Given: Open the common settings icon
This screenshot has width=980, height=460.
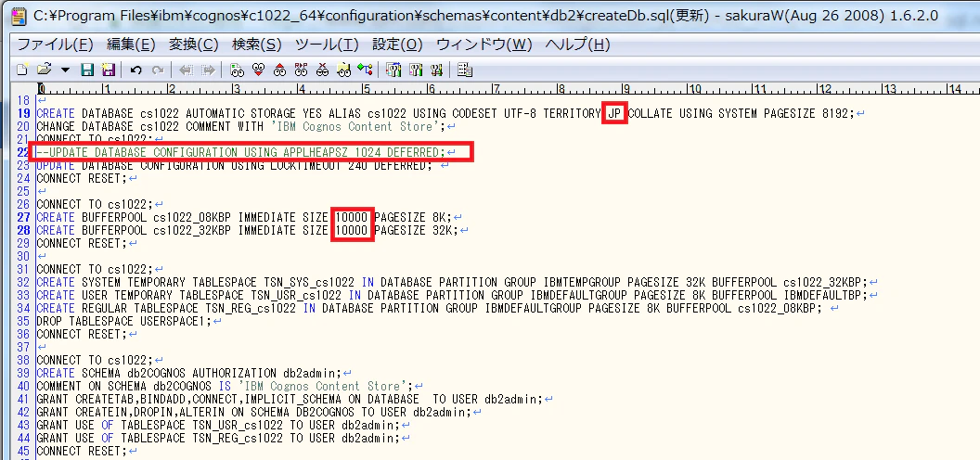Looking at the screenshot, I should tap(436, 70).
